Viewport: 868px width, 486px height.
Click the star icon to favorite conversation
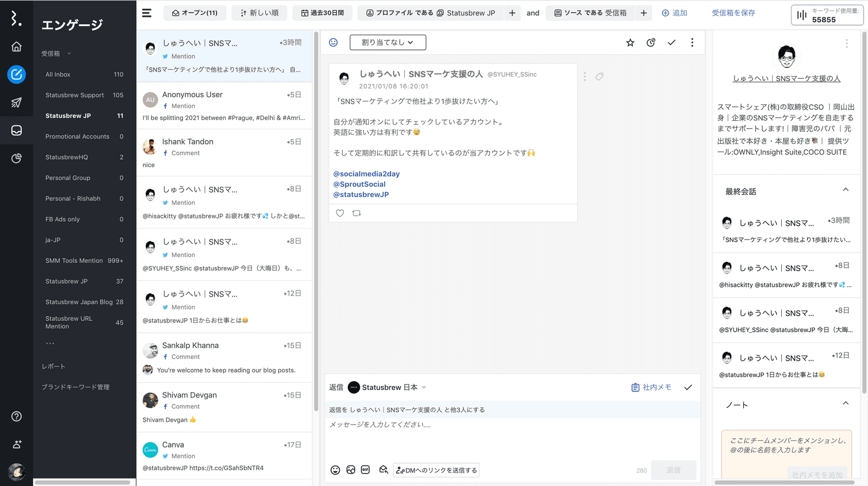coord(630,43)
